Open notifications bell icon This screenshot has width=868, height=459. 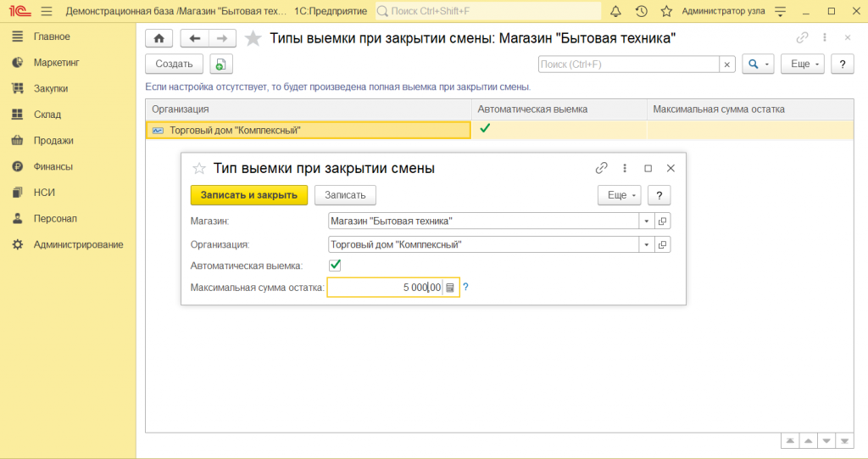pos(615,11)
